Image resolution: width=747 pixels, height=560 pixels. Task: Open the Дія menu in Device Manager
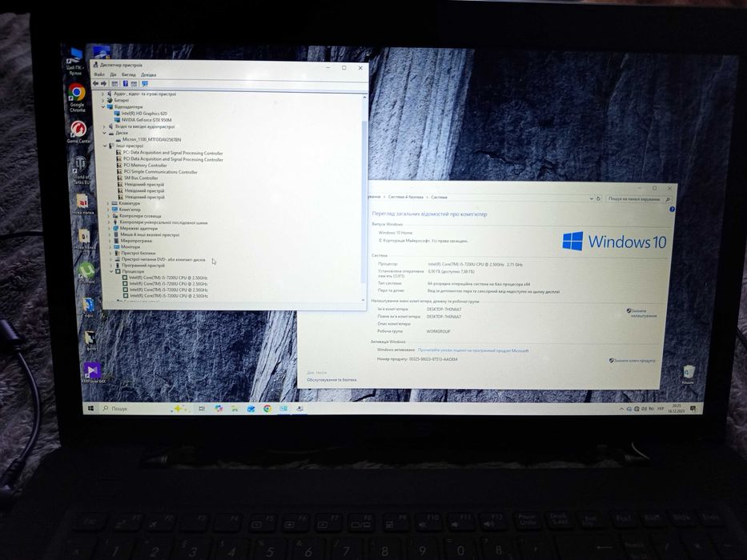click(113, 74)
